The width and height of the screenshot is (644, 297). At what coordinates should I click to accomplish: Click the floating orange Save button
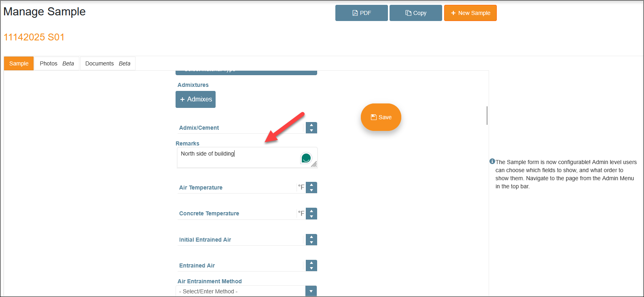click(381, 117)
